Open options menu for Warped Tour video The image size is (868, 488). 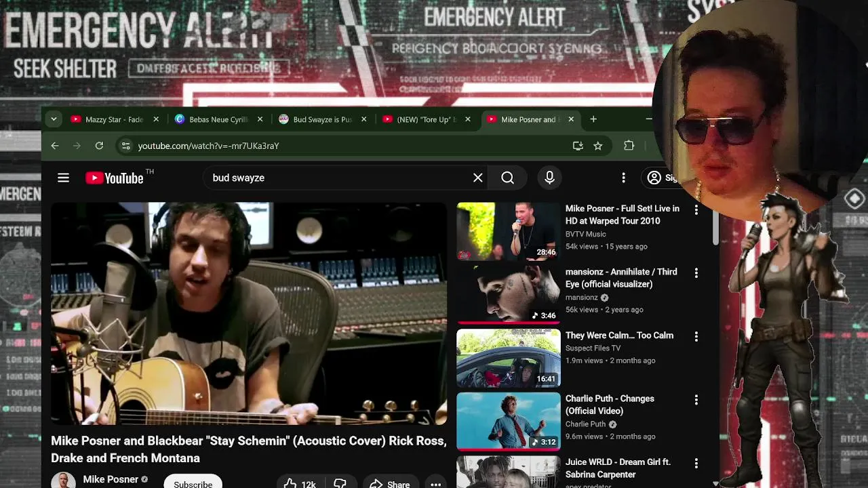tap(696, 210)
